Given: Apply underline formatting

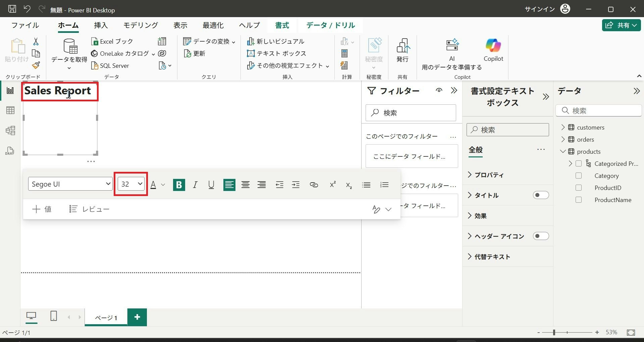Looking at the screenshot, I should click(x=211, y=185).
